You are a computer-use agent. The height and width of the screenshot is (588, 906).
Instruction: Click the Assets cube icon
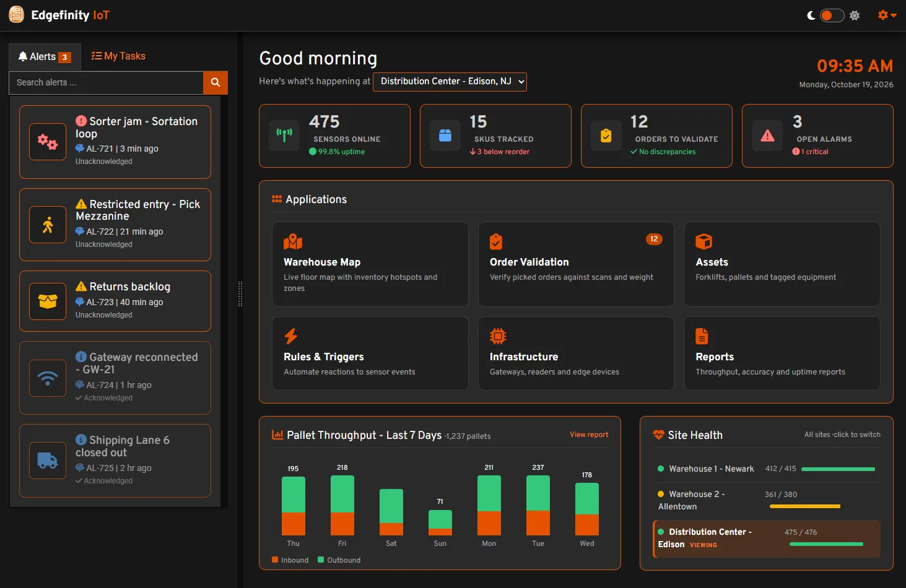click(x=704, y=241)
